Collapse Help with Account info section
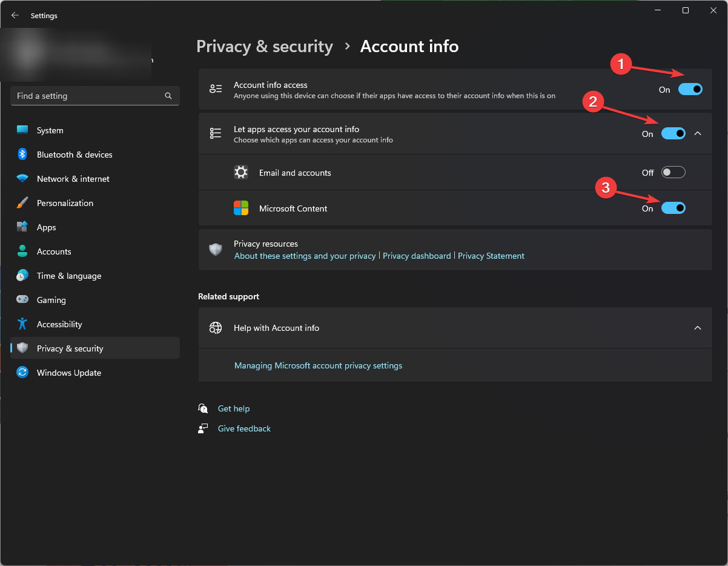Viewport: 728px width, 566px height. 698,328
